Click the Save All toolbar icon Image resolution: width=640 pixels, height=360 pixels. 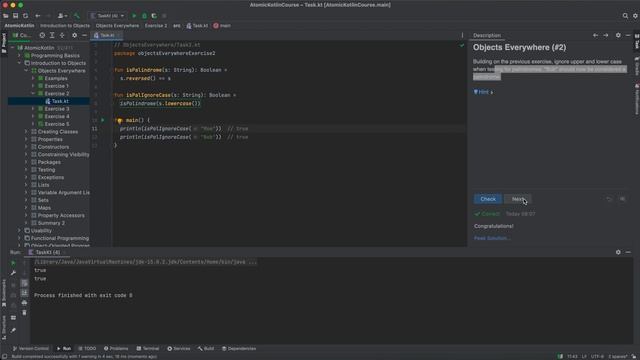[16, 16]
